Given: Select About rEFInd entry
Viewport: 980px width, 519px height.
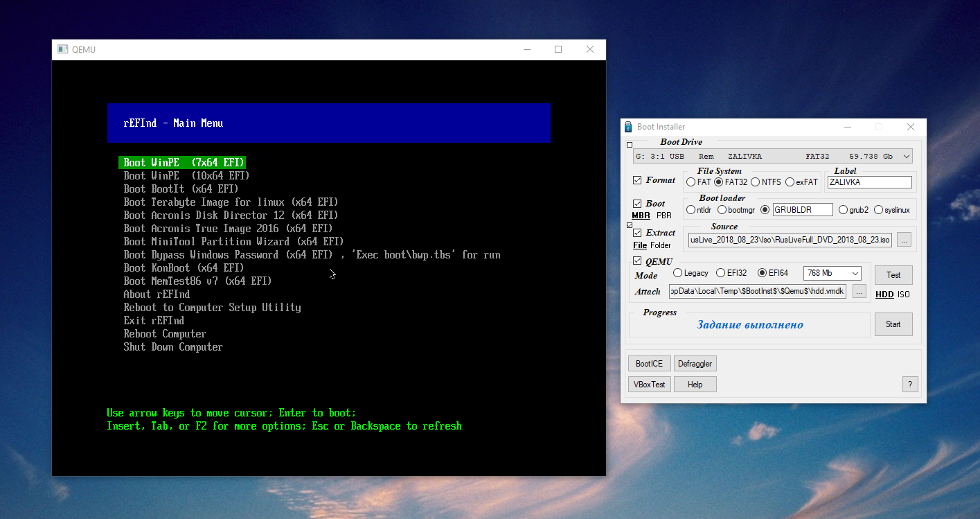Looking at the screenshot, I should pos(157,294).
